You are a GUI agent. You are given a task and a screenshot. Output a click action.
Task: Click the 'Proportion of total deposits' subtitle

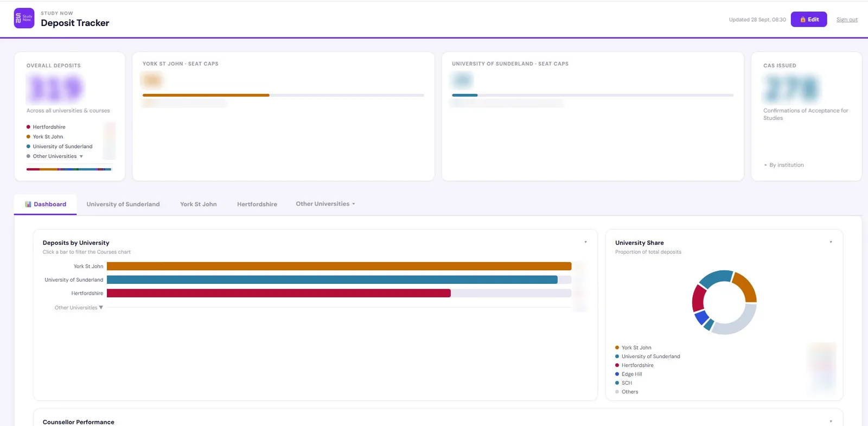648,252
